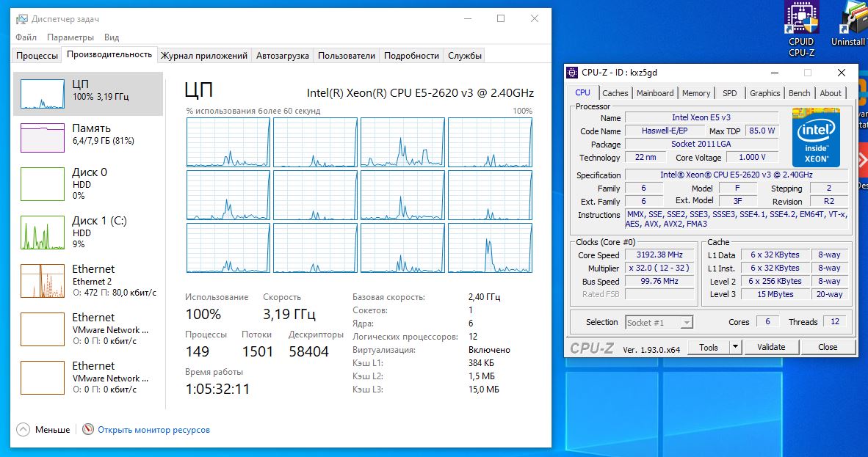Click the CPU-Z title bar chip icon

tap(572, 73)
